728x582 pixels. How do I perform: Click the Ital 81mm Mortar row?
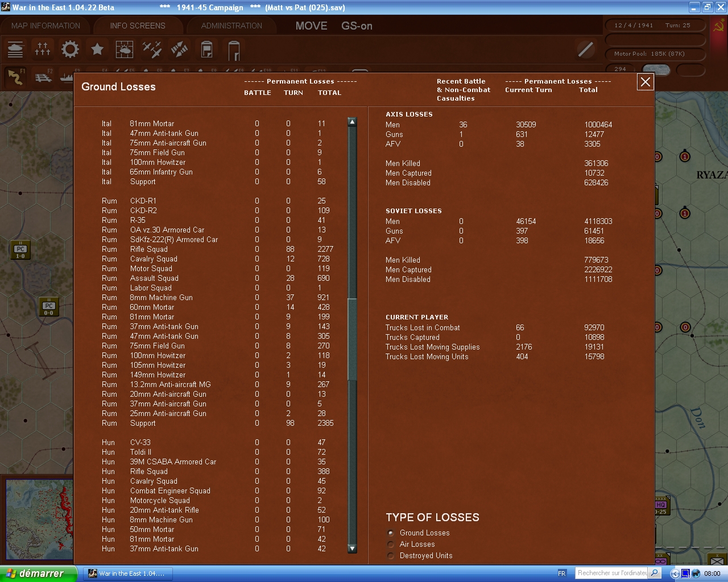[x=218, y=124]
